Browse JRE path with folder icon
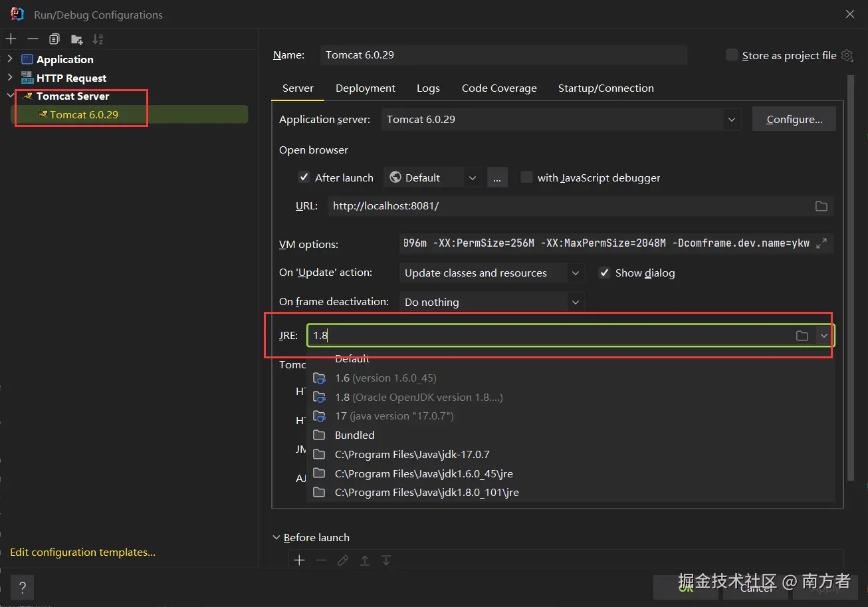This screenshot has height=607, width=868. [802, 336]
